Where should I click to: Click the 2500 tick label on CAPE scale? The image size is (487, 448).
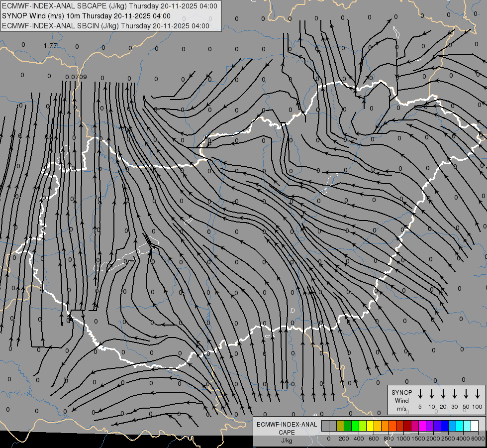448,439
